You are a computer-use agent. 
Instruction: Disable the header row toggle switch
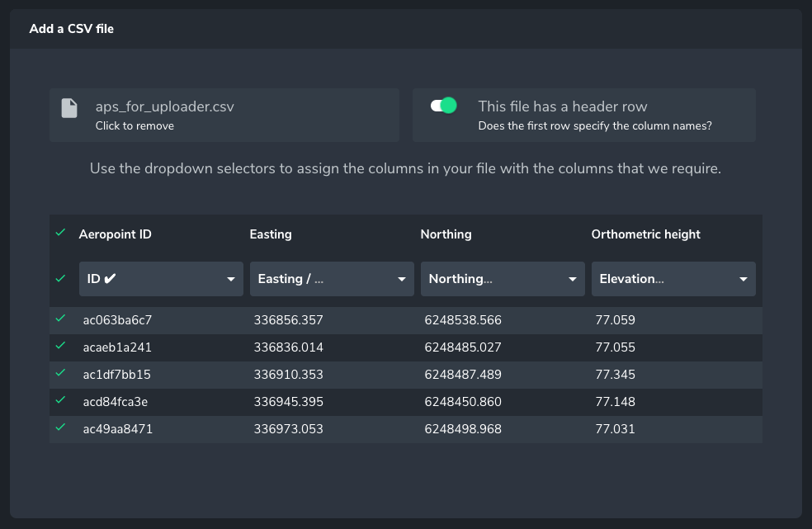coord(443,106)
